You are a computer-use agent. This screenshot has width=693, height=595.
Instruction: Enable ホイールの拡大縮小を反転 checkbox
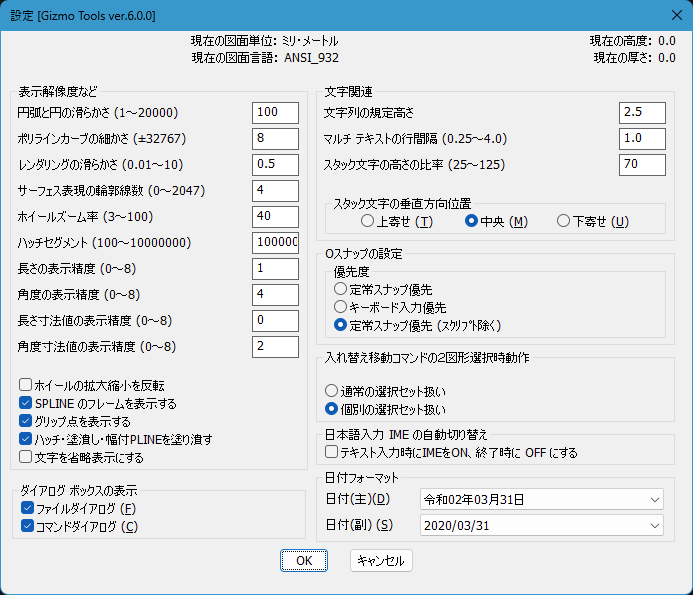point(26,386)
